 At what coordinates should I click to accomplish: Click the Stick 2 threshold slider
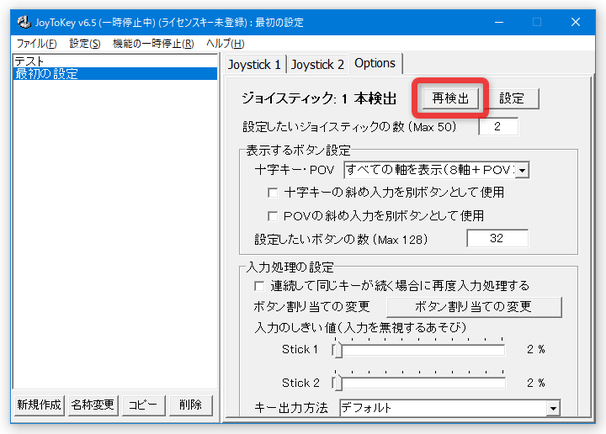tap(418, 383)
